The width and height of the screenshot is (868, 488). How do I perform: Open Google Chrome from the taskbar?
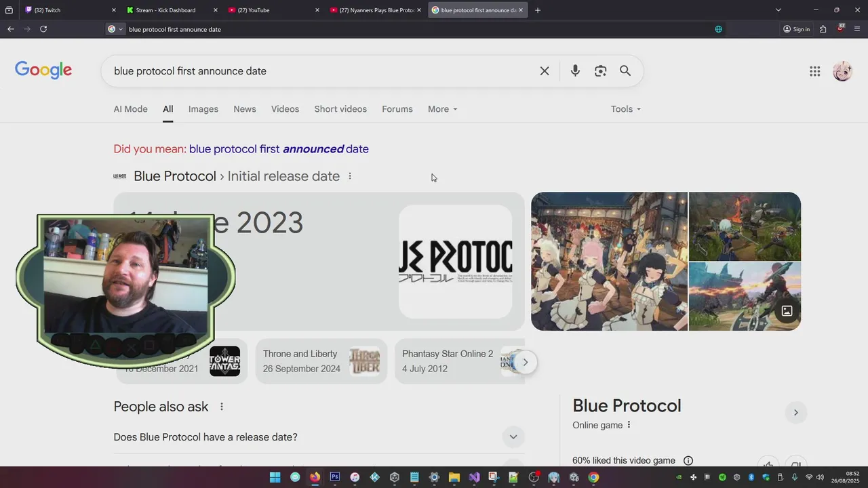(x=593, y=477)
